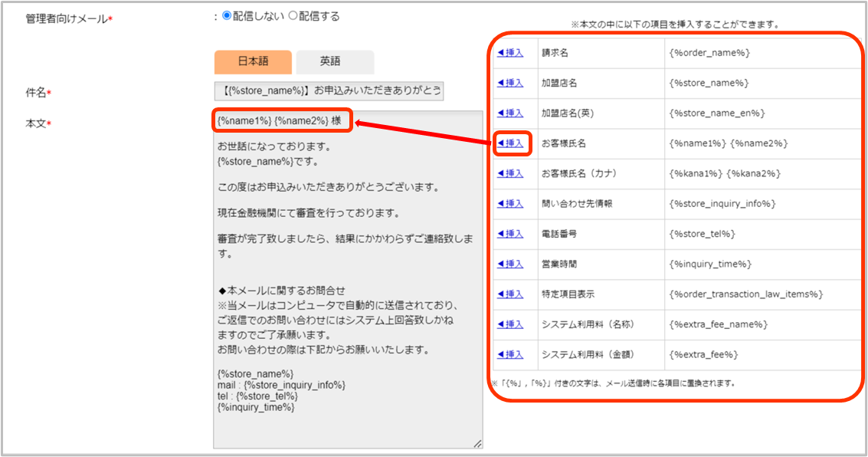Image resolution: width=868 pixels, height=457 pixels.
Task: Click the 件名 subject input field
Action: [x=329, y=91]
